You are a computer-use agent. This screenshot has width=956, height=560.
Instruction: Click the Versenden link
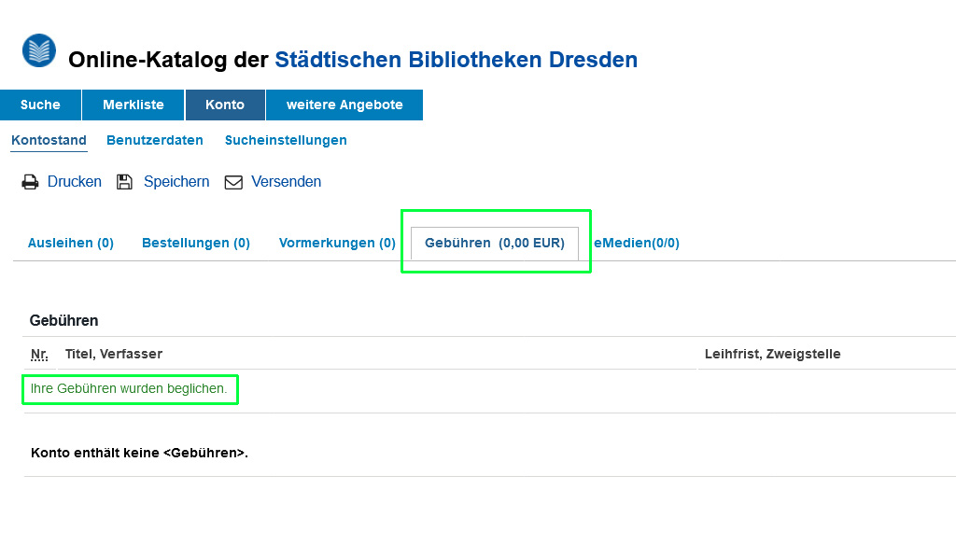pyautogui.click(x=286, y=182)
